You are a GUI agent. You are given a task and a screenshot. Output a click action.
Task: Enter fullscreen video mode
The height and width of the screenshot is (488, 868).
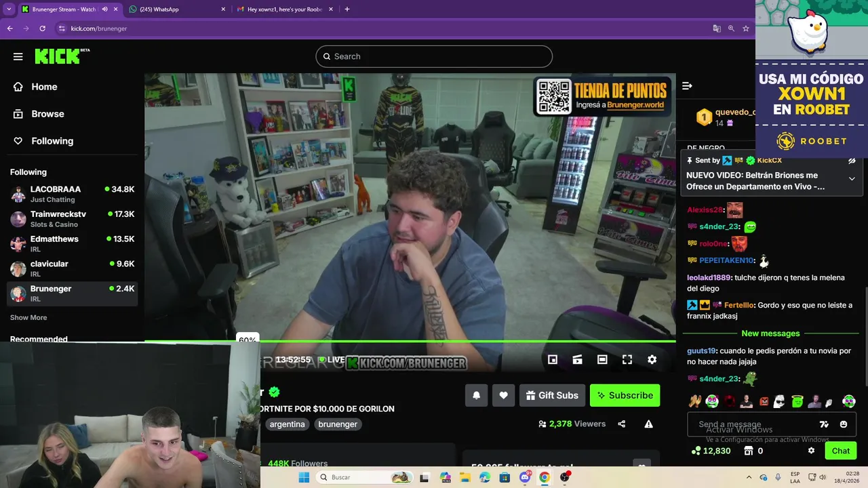point(627,360)
